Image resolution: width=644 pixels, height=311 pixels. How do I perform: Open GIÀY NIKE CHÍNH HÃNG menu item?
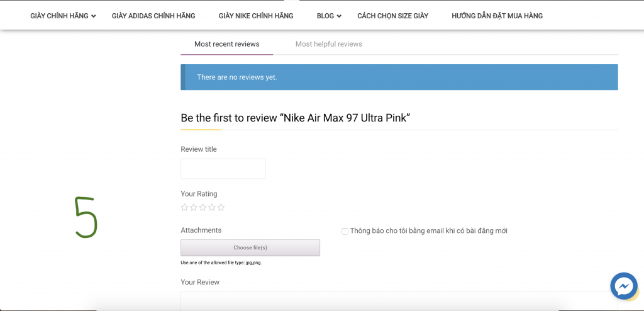(x=256, y=16)
